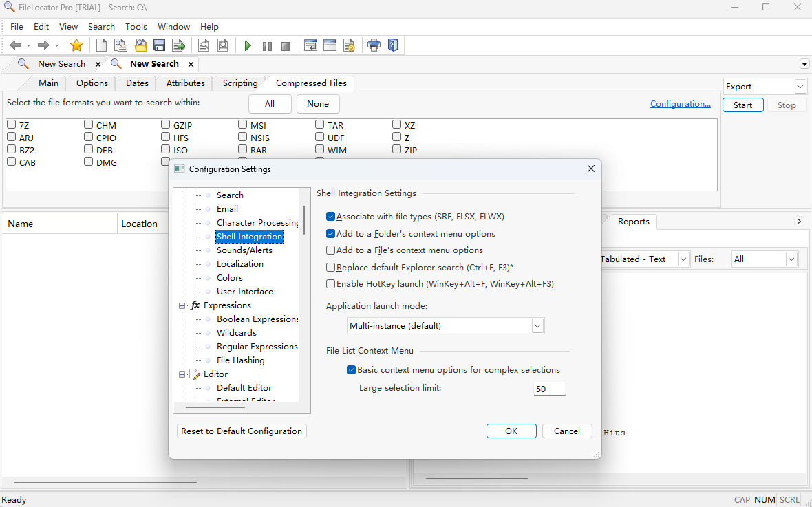The width and height of the screenshot is (812, 507).
Task: Enable Add to a File's context menu
Action: [331, 250]
